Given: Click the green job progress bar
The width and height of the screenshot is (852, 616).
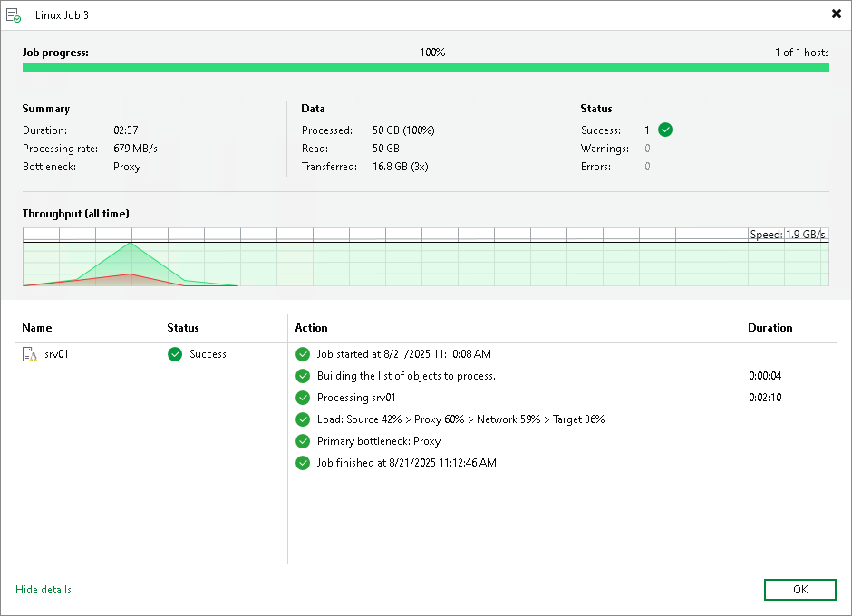Looking at the screenshot, I should [425, 68].
